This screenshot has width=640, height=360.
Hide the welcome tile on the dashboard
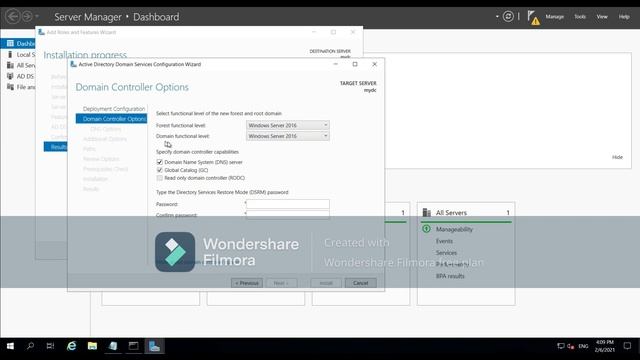coord(617,157)
